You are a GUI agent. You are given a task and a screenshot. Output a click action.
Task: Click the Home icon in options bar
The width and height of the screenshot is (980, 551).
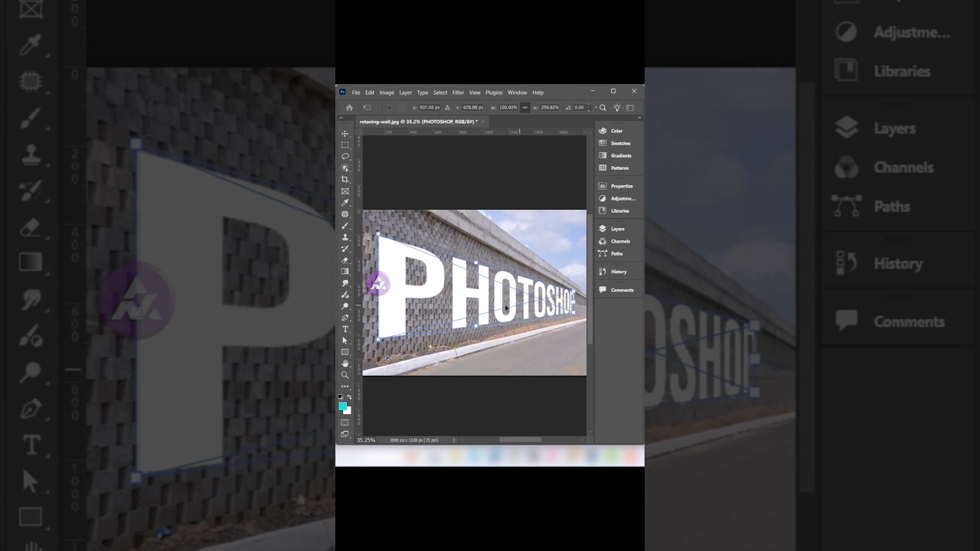(349, 108)
